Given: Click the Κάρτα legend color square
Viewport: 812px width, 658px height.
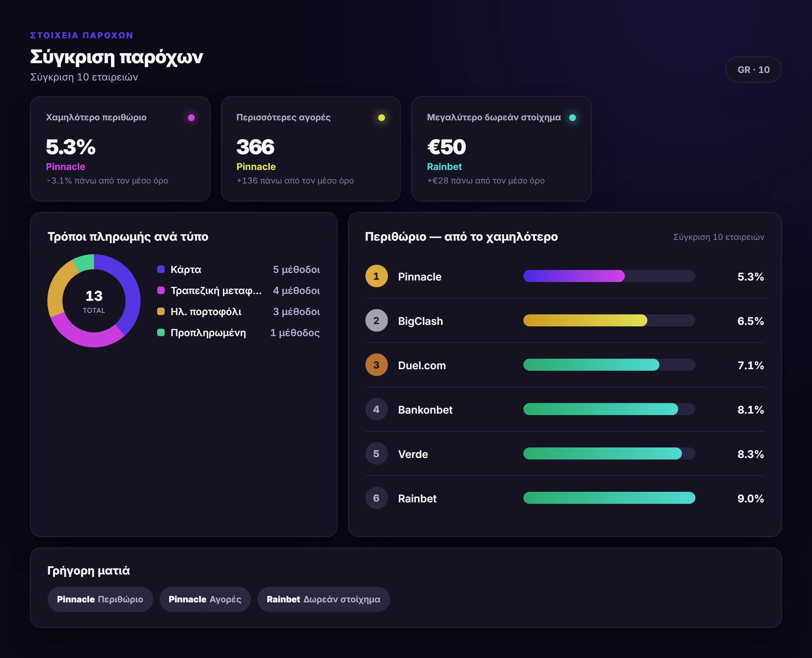Looking at the screenshot, I should coord(161,270).
